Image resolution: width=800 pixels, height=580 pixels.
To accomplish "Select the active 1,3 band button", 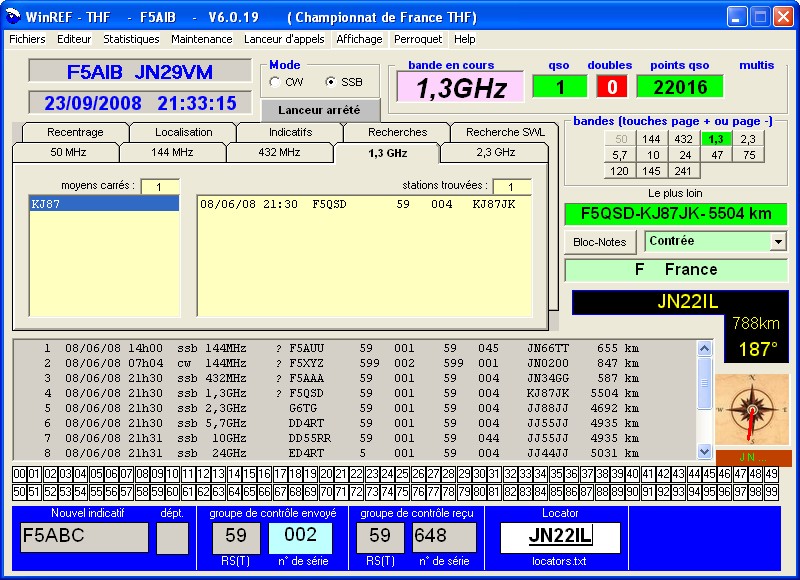I will click(x=716, y=139).
